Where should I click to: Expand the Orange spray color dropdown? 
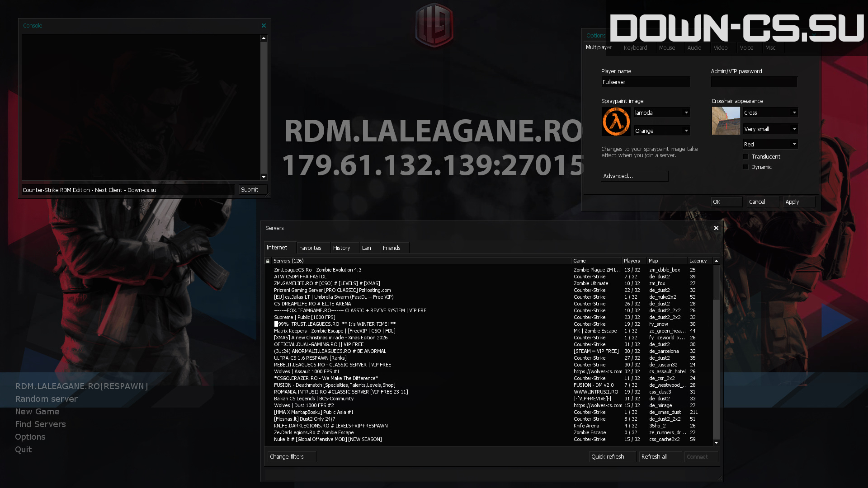(686, 131)
